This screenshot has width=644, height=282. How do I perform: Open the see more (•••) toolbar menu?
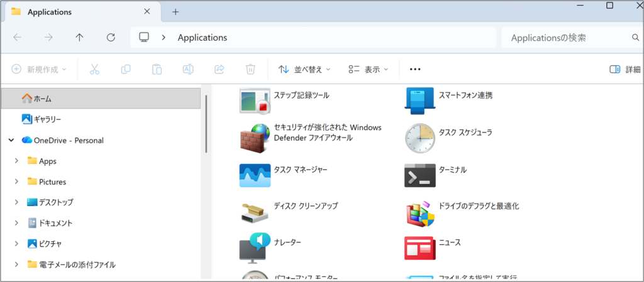[415, 69]
